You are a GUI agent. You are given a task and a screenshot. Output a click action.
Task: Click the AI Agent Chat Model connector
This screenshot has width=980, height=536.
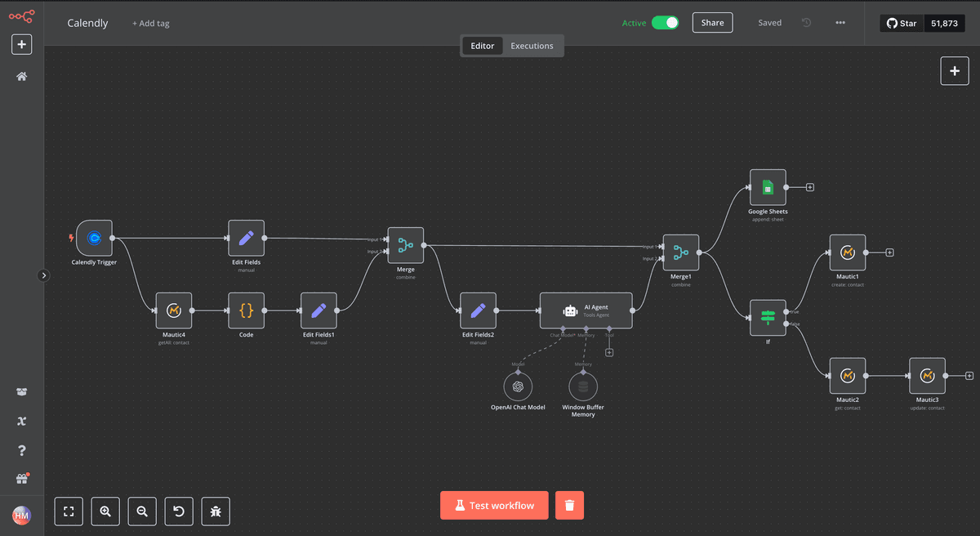tap(563, 328)
